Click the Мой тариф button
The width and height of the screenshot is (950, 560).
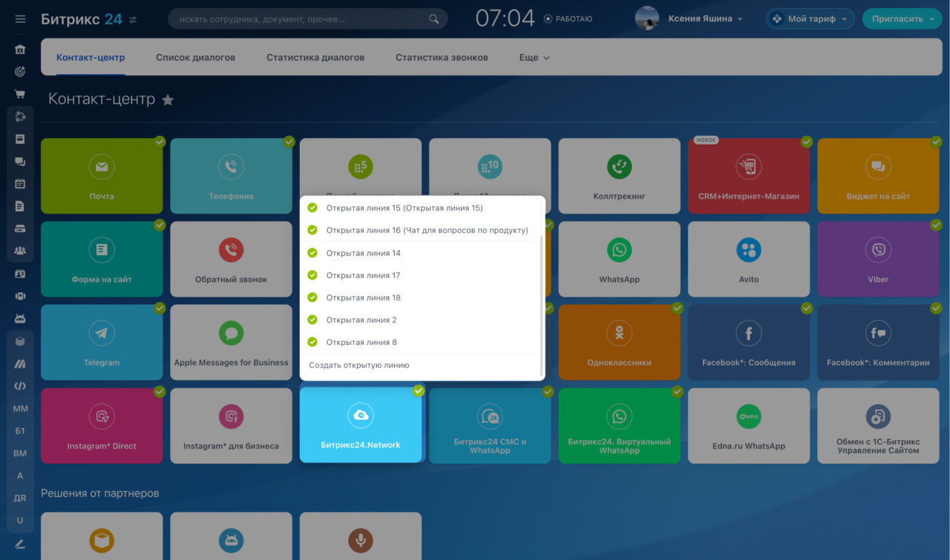pos(810,19)
